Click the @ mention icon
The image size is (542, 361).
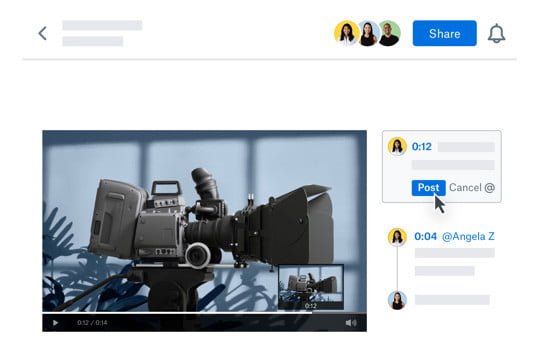click(490, 188)
